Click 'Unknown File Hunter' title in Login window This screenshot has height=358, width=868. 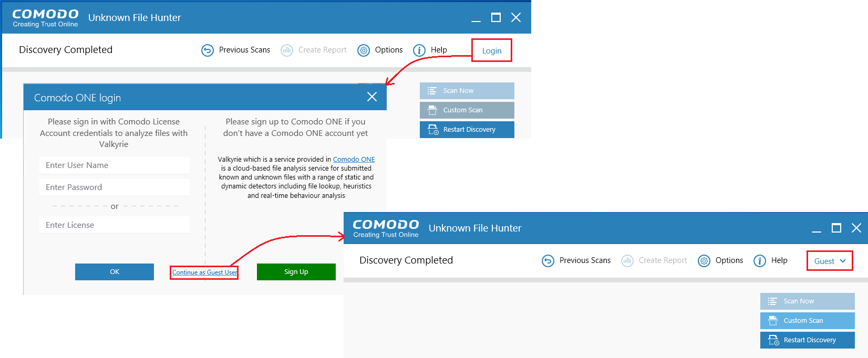[x=135, y=18]
